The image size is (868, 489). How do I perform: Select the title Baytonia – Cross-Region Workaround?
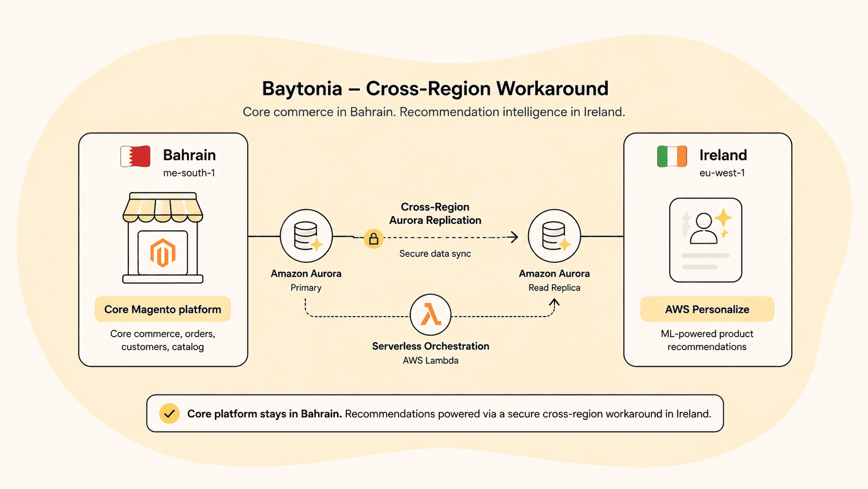click(x=435, y=88)
